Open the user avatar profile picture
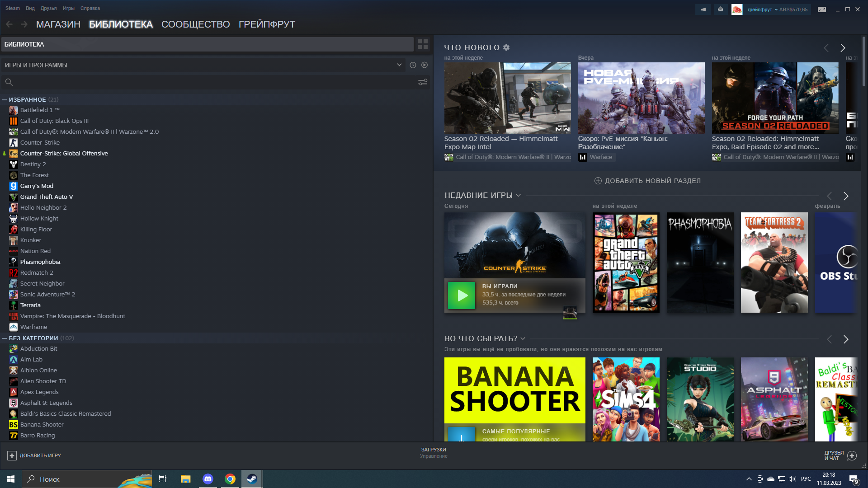 (x=737, y=9)
